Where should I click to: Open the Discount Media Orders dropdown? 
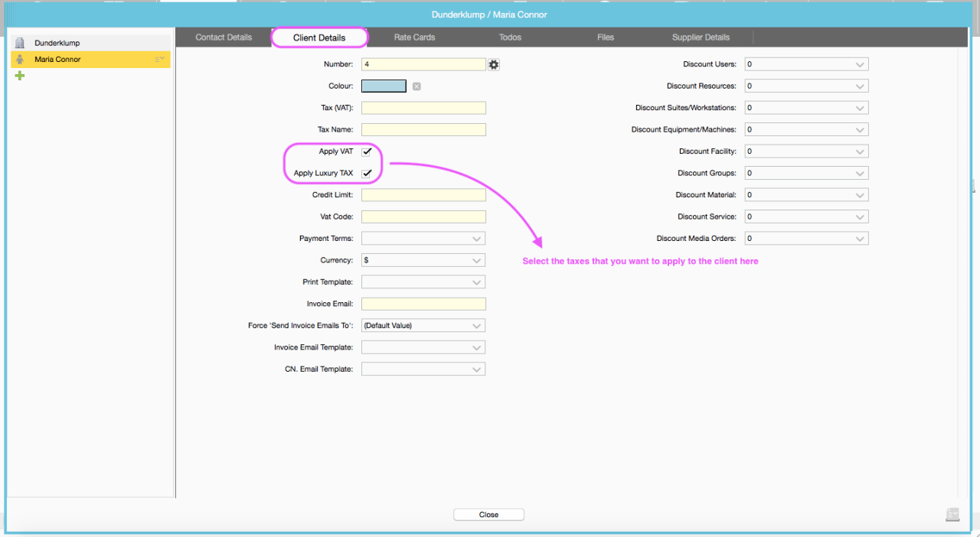(807, 239)
